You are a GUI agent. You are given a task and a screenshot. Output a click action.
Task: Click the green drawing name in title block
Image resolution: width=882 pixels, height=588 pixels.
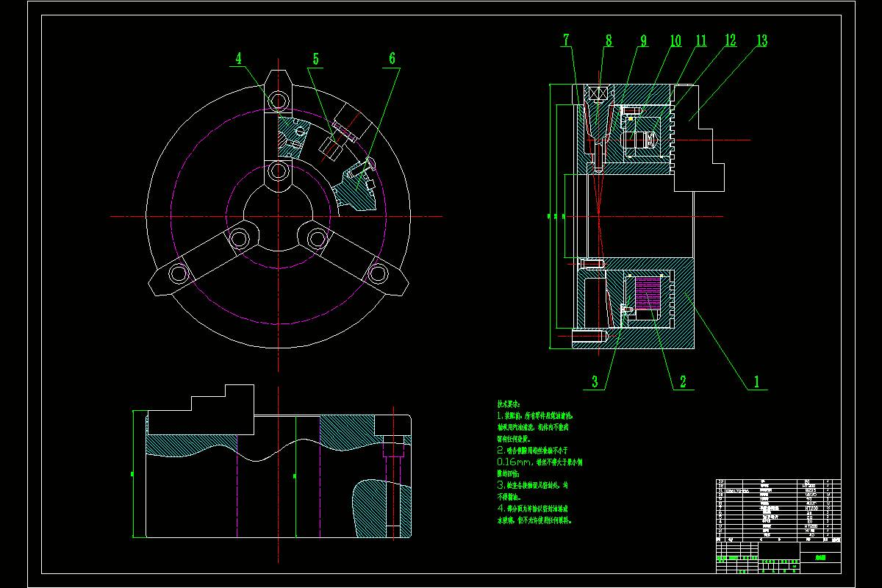pyautogui.click(x=821, y=558)
